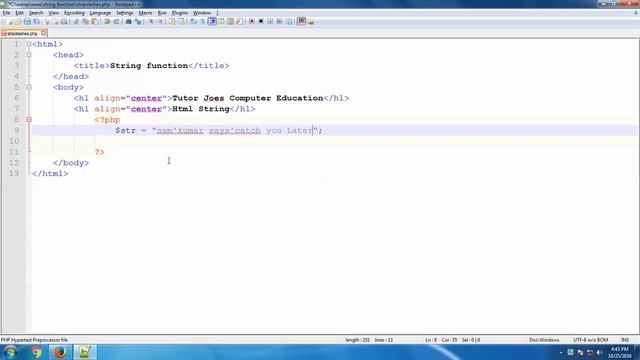Click the Save All toolbar icon

point(36,21)
